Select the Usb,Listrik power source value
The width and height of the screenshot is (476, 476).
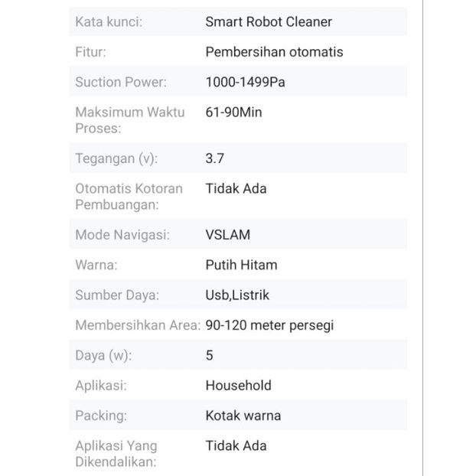click(237, 295)
